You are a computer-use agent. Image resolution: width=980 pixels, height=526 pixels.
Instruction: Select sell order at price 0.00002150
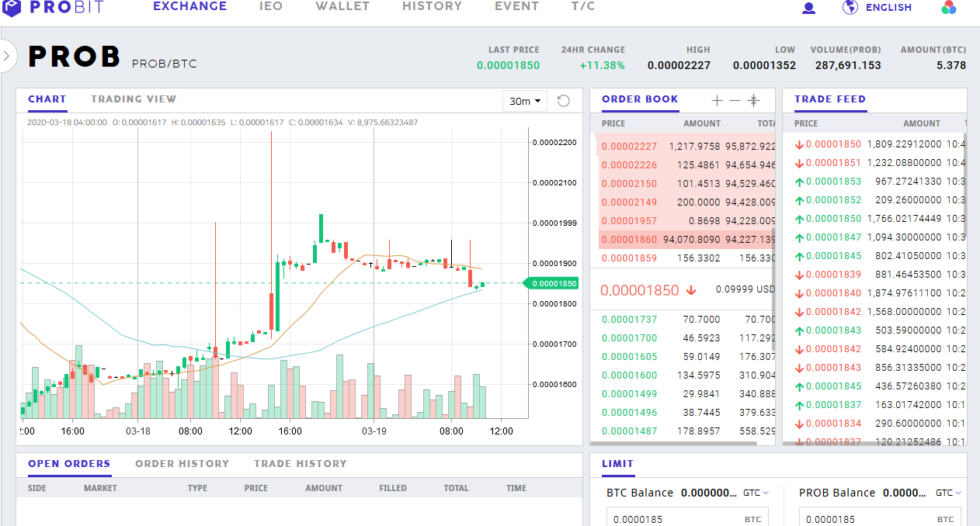coord(686,183)
